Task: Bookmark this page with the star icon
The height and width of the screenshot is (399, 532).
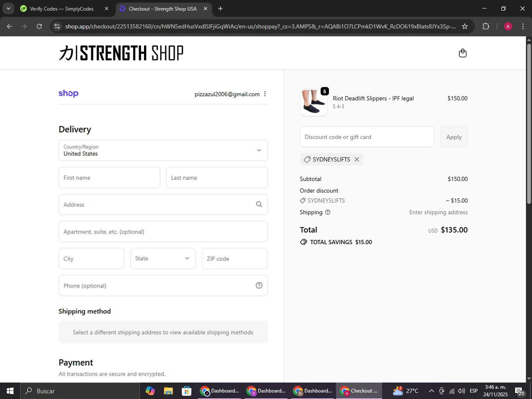Action: pos(465,26)
